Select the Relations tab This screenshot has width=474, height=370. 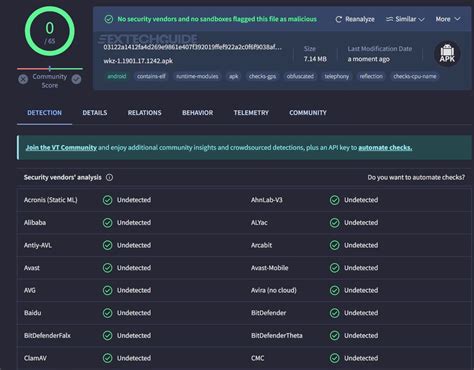(x=144, y=113)
